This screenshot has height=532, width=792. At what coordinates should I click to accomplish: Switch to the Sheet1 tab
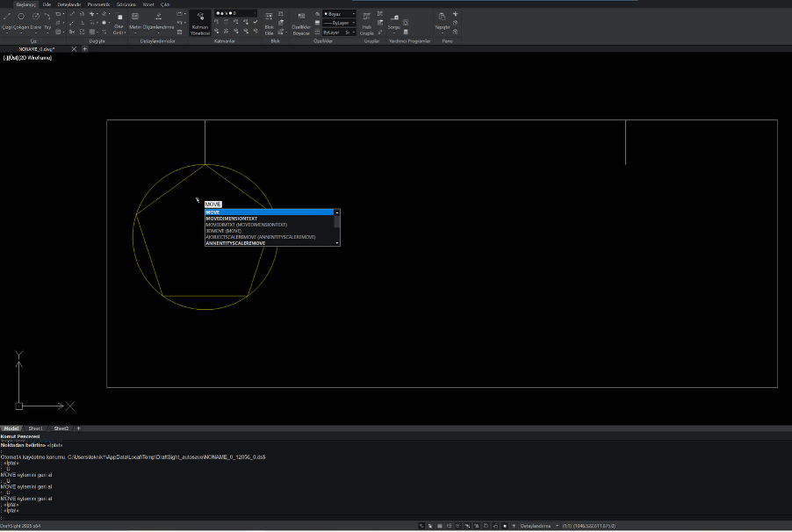tap(35, 428)
